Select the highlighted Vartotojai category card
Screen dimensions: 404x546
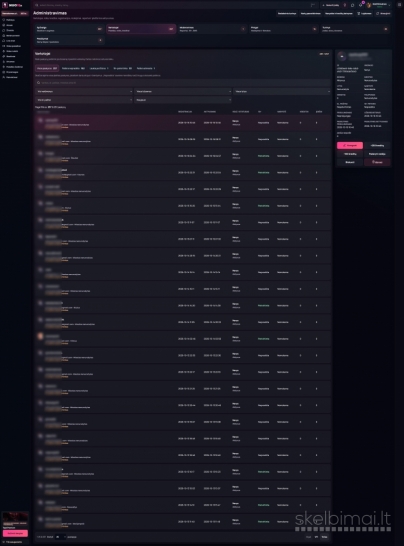pyautogui.click(x=141, y=29)
